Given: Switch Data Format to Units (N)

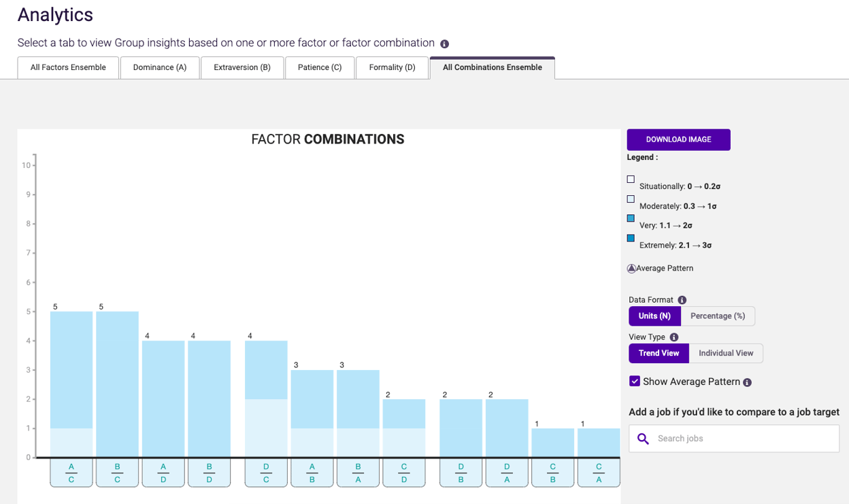Looking at the screenshot, I should click(x=654, y=316).
